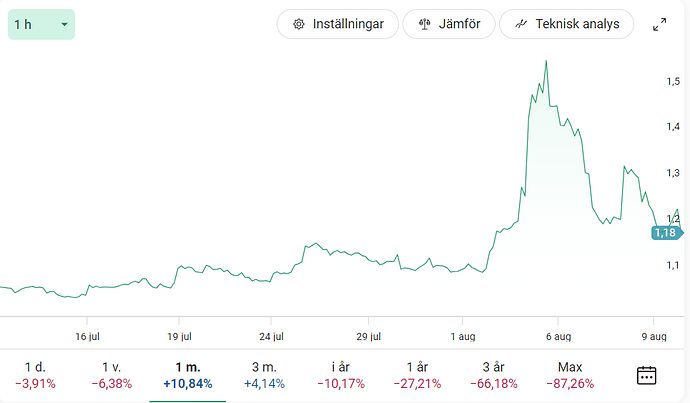The width and height of the screenshot is (690, 403).
Task: Click the 6 aug date marker
Action: (557, 337)
